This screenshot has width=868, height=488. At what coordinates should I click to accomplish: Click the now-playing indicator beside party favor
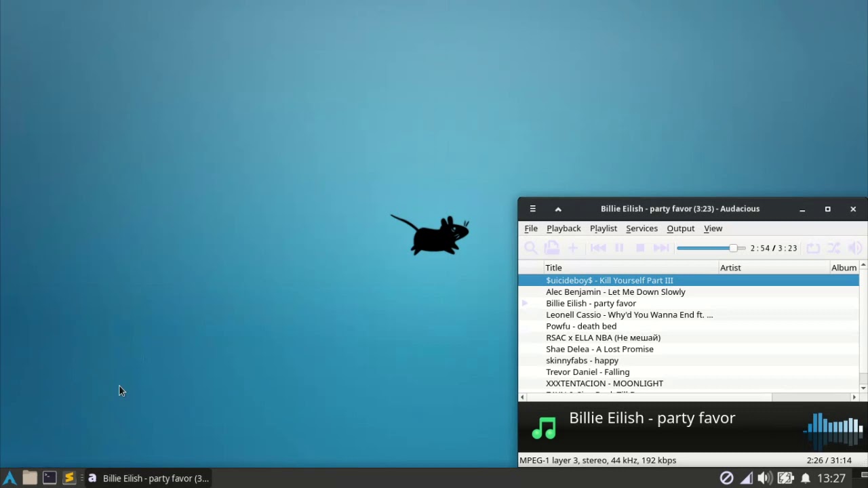(525, 304)
